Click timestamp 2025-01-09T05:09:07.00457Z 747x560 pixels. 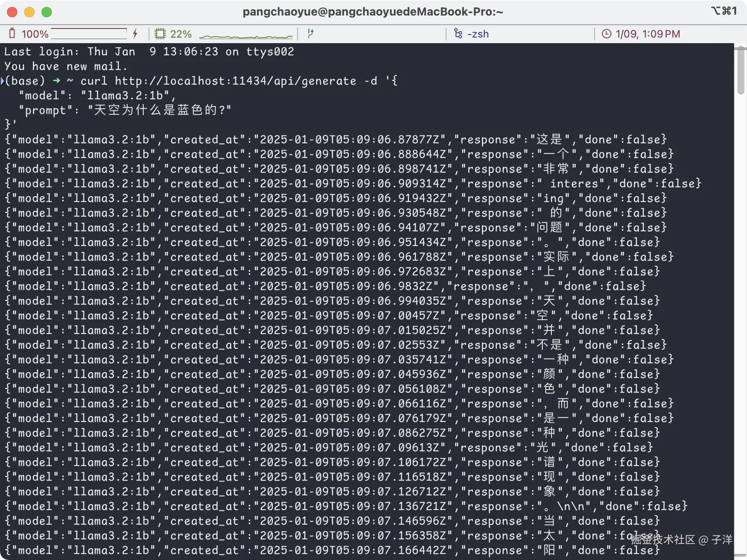(349, 315)
